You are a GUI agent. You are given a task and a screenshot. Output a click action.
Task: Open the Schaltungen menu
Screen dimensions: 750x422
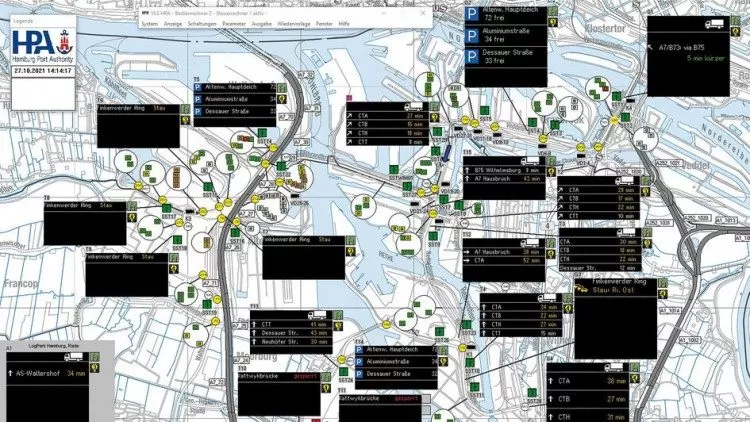202,23
